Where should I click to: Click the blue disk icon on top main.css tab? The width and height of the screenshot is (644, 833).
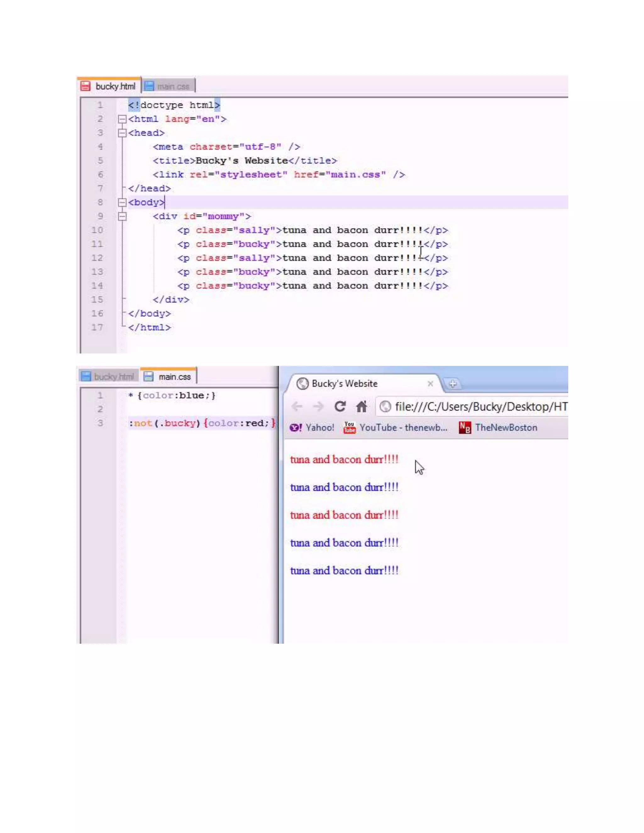click(x=149, y=86)
